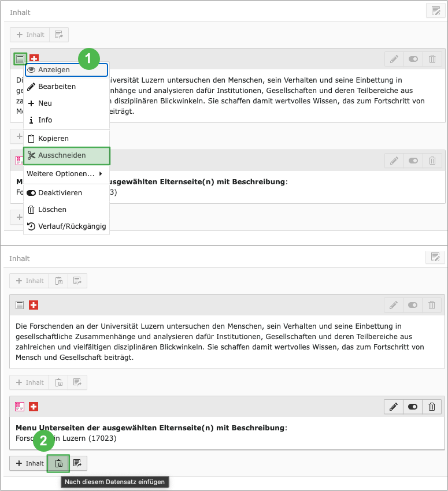Click the 'Inhalt' heading of the lower panel
Screen dimensions: 448x491
pos(20,259)
